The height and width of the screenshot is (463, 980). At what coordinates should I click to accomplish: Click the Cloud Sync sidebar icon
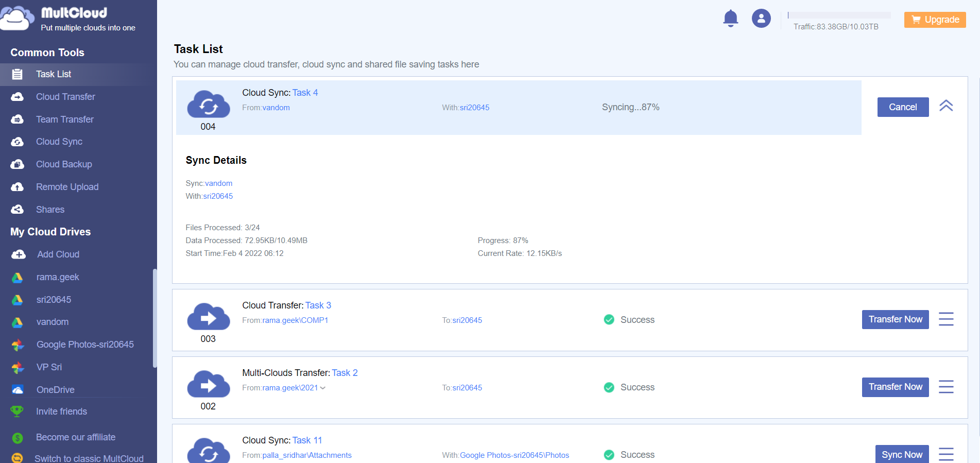pyautogui.click(x=18, y=142)
